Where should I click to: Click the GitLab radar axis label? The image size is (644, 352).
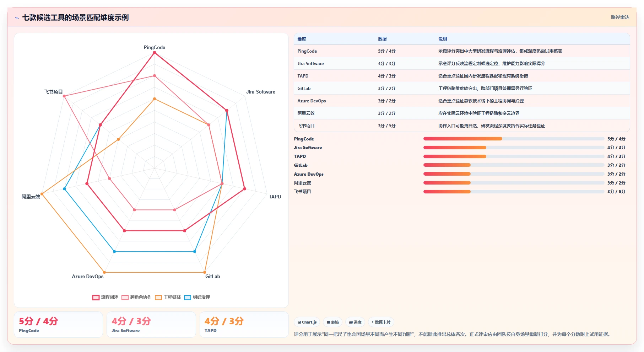[213, 276]
